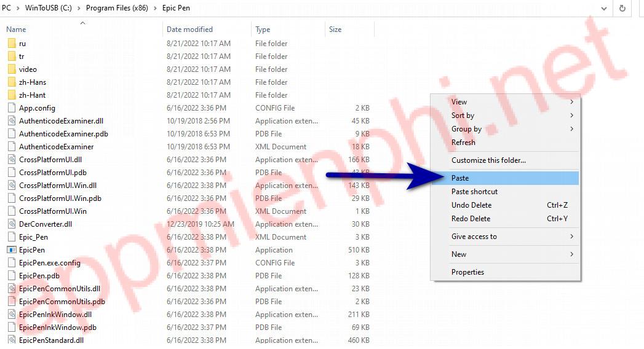The width and height of the screenshot is (644, 349).
Task: Select the CrossPlatformUI.Win.pdb file name
Action: pos(60,198)
